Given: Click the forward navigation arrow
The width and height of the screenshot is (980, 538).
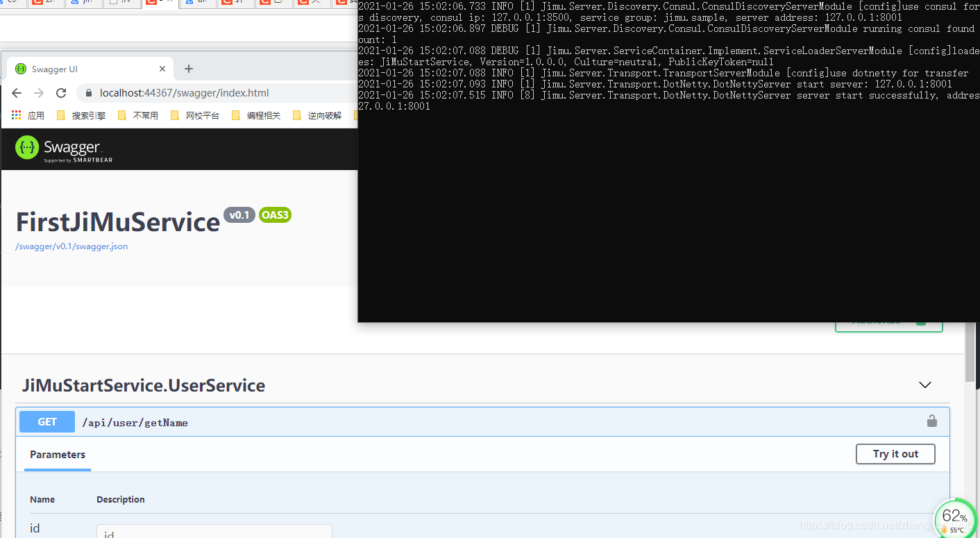Looking at the screenshot, I should (x=39, y=93).
